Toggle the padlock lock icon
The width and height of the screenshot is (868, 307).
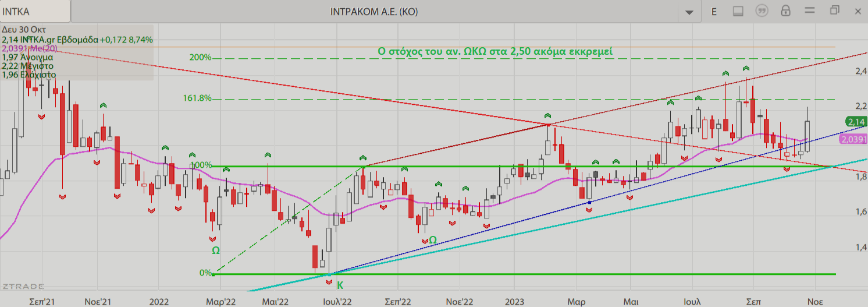coord(785,11)
